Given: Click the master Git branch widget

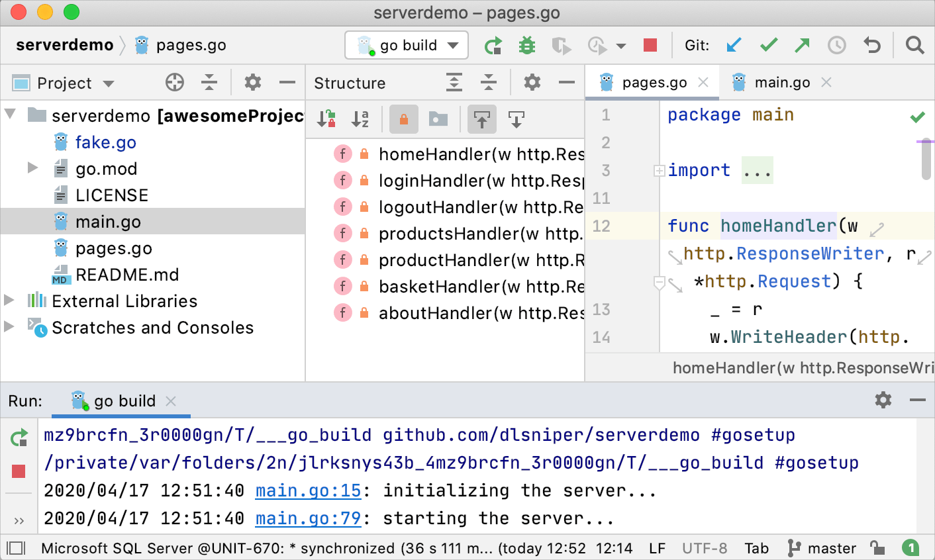Looking at the screenshot, I should click(822, 548).
